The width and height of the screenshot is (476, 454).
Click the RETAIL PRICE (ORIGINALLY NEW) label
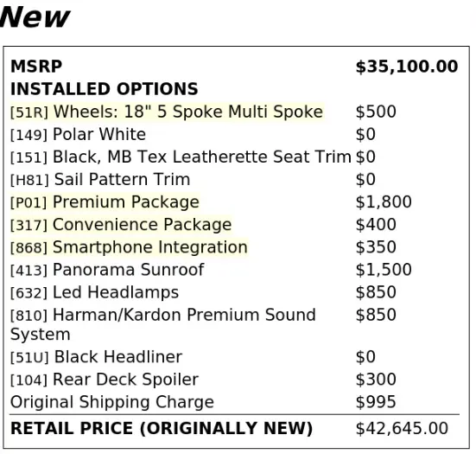click(162, 428)
